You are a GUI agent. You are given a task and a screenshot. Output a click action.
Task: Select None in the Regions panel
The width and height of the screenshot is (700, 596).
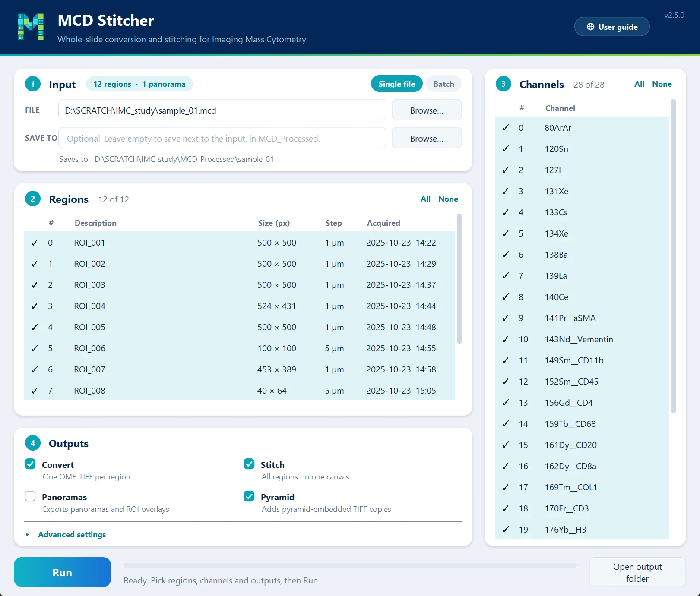(448, 199)
